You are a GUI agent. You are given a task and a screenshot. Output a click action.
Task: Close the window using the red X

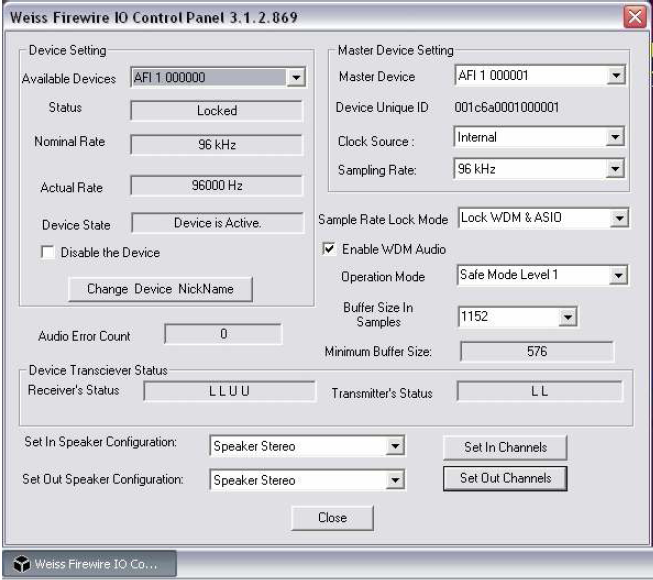coord(634,15)
